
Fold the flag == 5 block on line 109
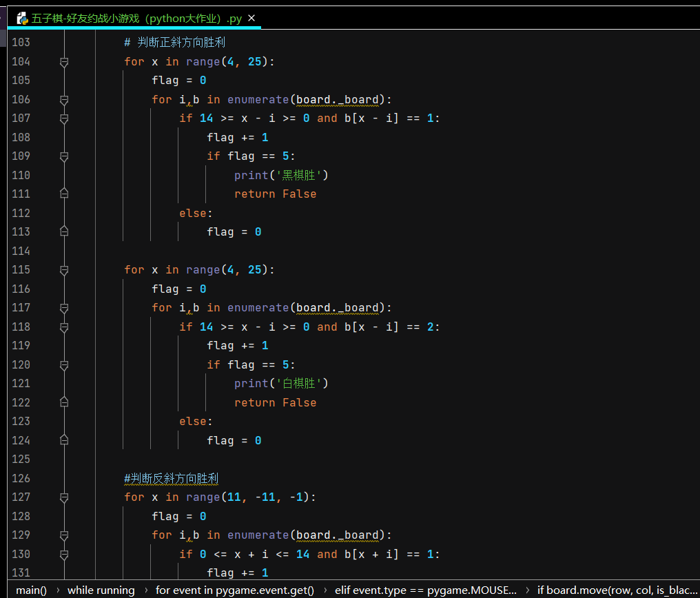pyautogui.click(x=64, y=156)
